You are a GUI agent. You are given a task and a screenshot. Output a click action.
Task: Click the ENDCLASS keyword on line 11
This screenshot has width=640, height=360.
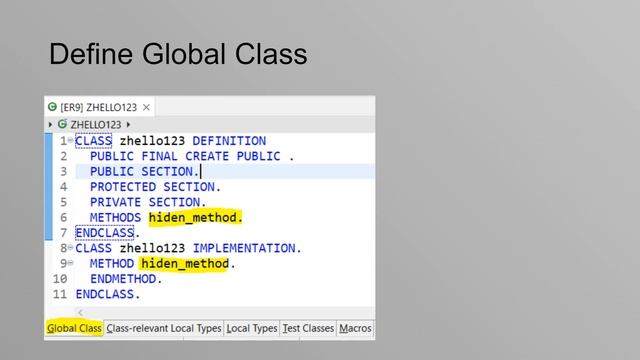105,294
